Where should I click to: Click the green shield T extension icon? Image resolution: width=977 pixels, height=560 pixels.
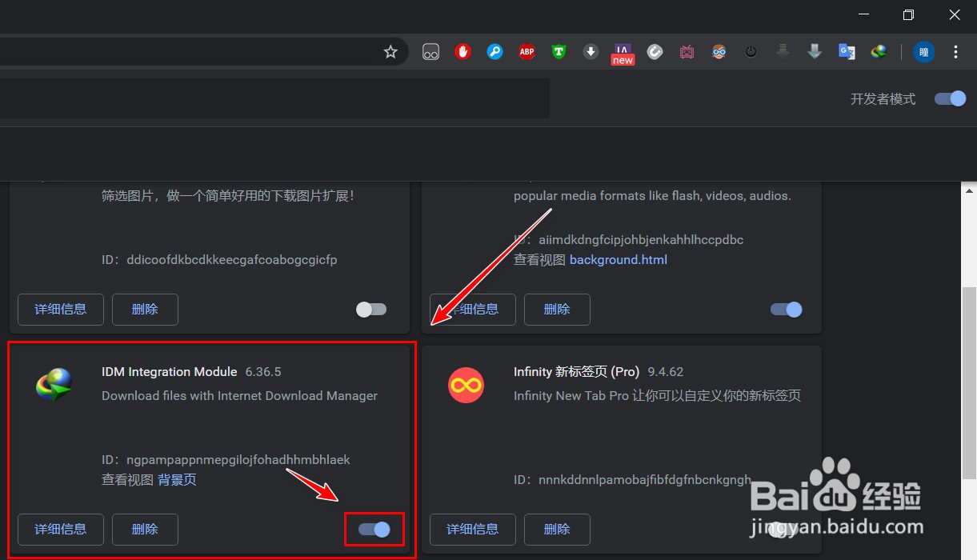(559, 52)
